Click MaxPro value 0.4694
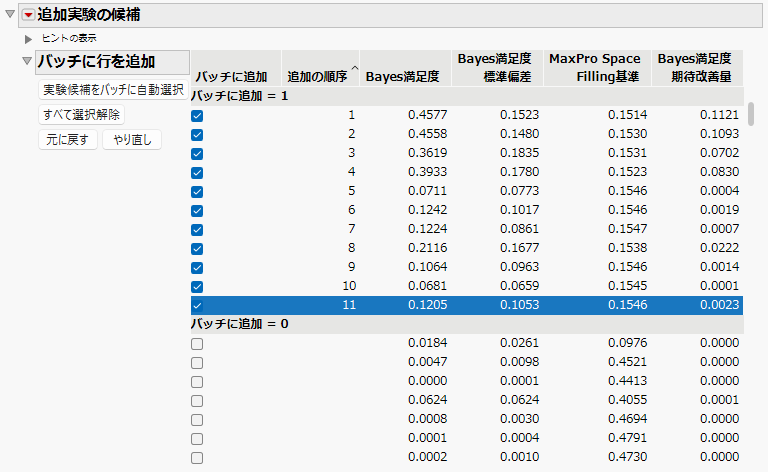Viewport: 768px width, 472px height. click(627, 419)
